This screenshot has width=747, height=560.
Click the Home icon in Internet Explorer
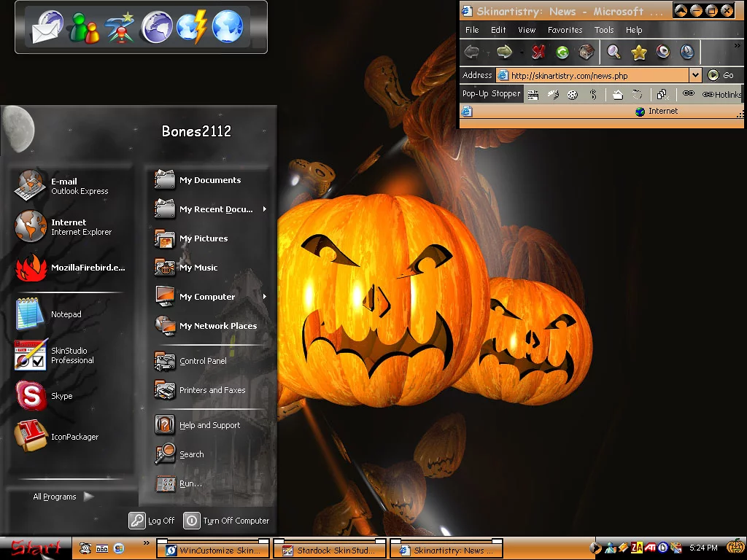coord(587,52)
